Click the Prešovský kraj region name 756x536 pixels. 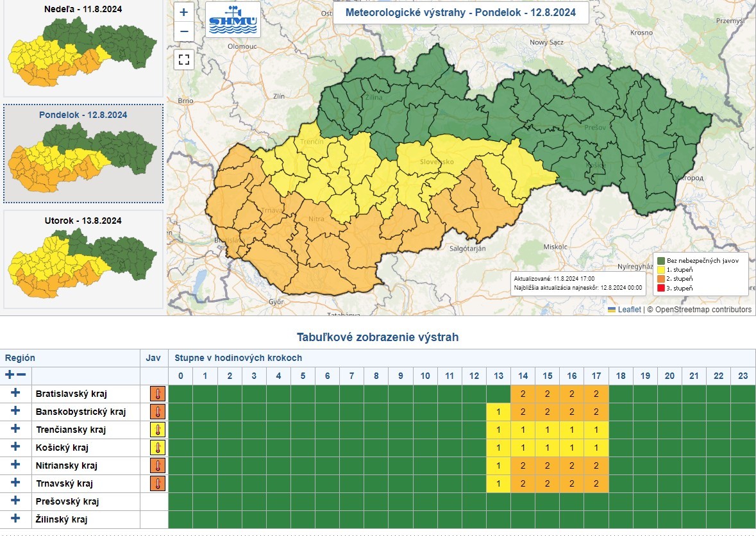tap(67, 501)
